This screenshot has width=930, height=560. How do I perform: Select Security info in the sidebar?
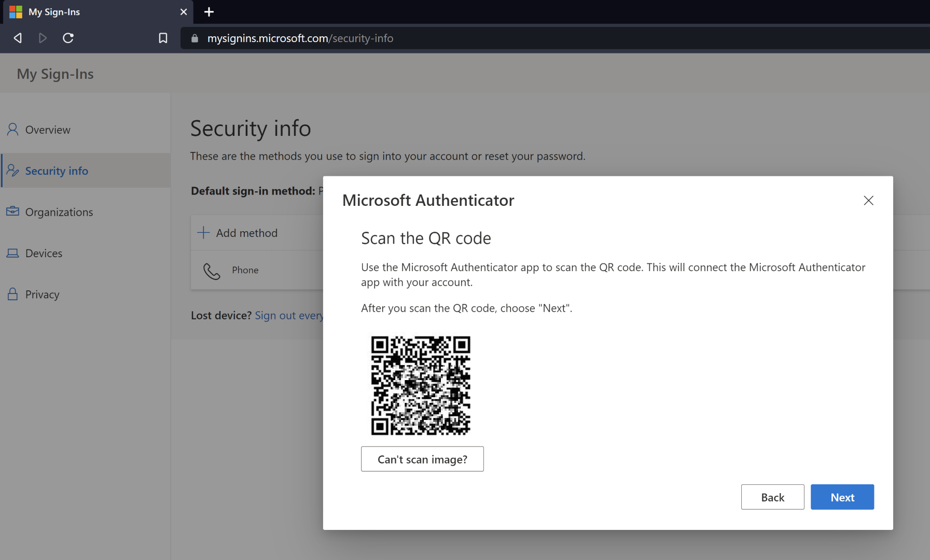coord(57,171)
